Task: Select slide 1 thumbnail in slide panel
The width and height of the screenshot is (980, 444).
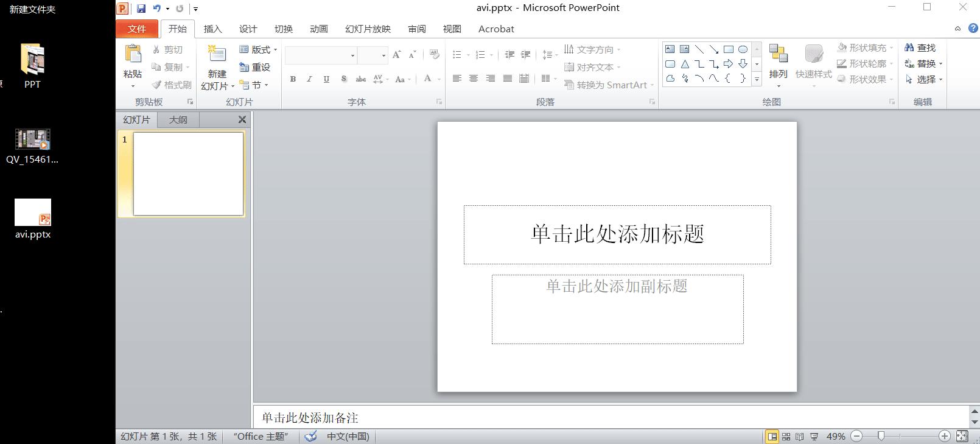Action: 188,174
